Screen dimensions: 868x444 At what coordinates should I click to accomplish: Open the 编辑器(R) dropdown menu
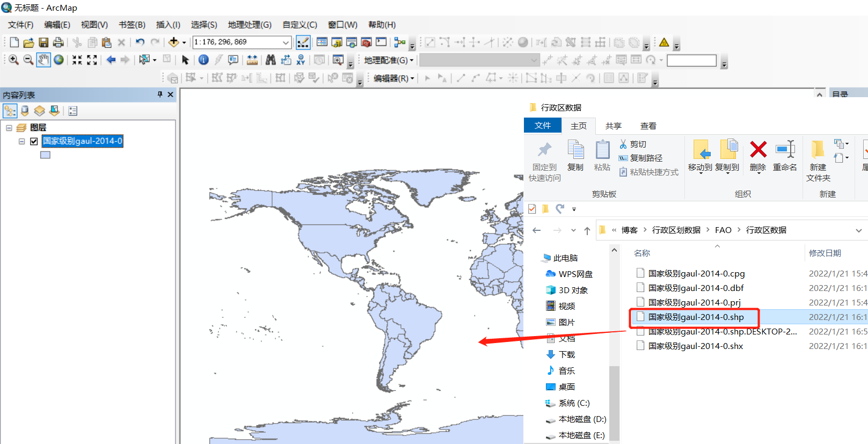click(x=394, y=78)
